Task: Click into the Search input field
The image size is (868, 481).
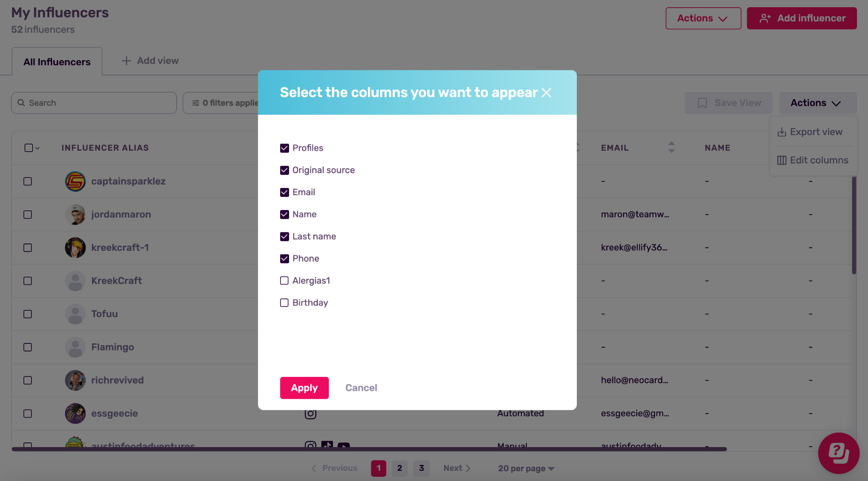Action: pos(94,103)
